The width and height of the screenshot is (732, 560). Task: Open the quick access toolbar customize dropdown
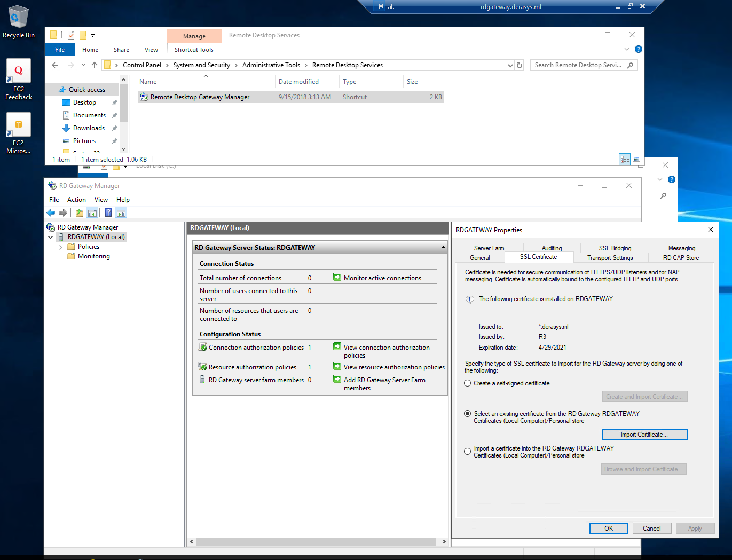(x=92, y=35)
